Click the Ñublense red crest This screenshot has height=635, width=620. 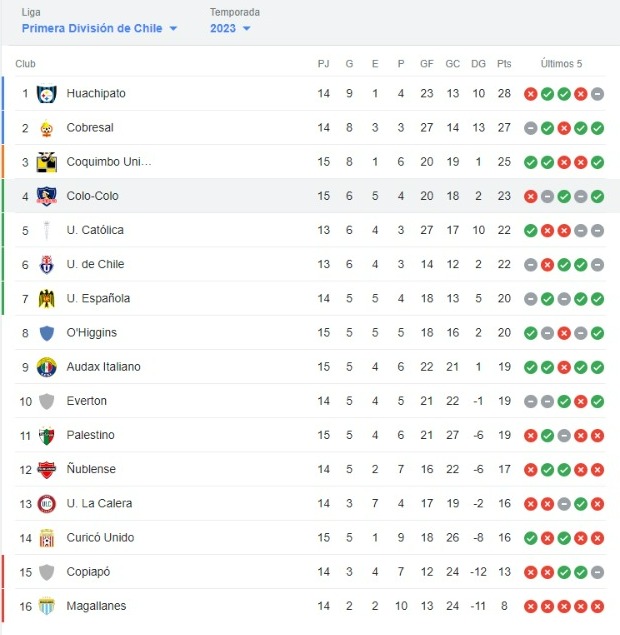(47, 469)
